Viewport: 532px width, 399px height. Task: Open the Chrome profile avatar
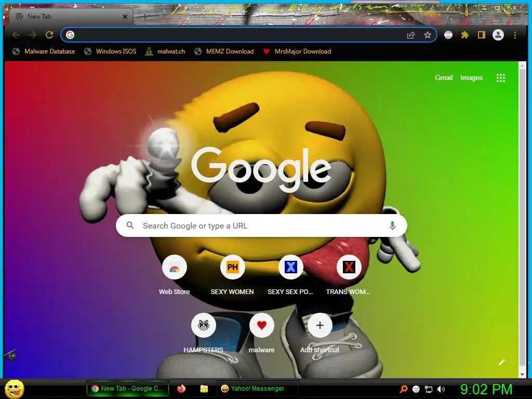click(498, 35)
